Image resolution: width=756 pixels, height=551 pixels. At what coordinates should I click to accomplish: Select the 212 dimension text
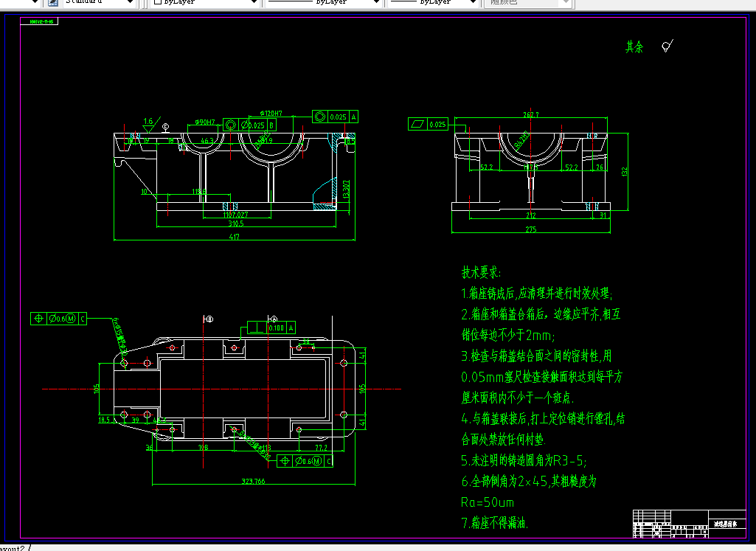[531, 215]
